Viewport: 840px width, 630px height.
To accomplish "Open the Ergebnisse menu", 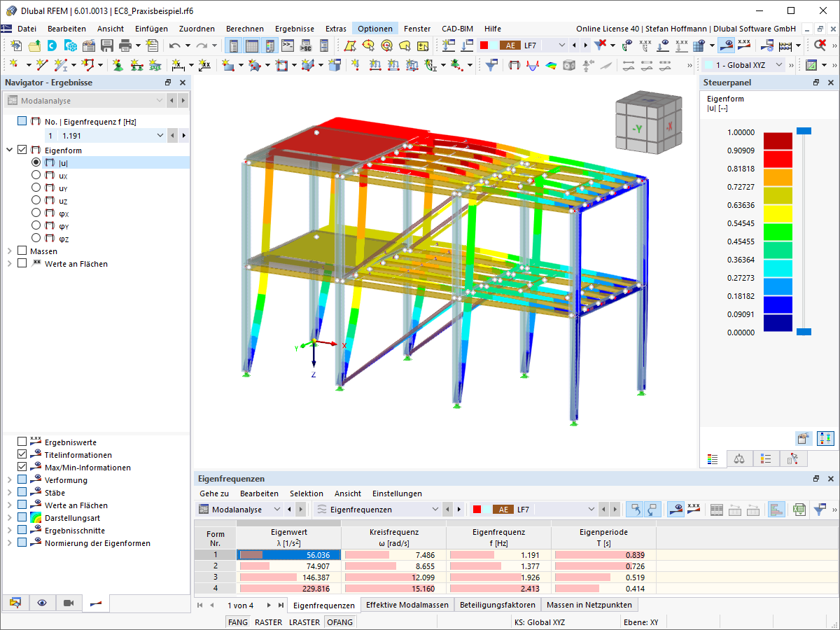I will point(294,29).
